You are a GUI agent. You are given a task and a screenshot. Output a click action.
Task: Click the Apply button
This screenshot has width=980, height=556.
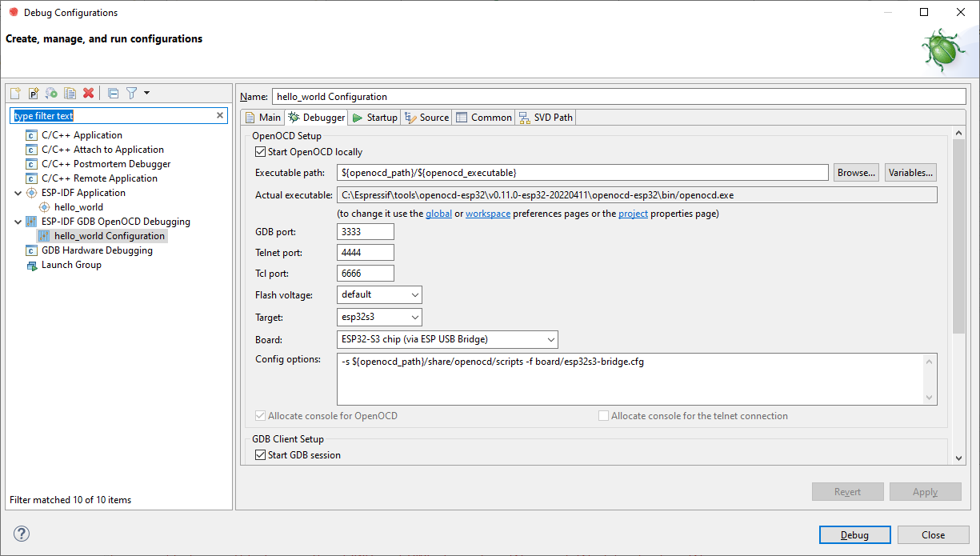click(925, 492)
